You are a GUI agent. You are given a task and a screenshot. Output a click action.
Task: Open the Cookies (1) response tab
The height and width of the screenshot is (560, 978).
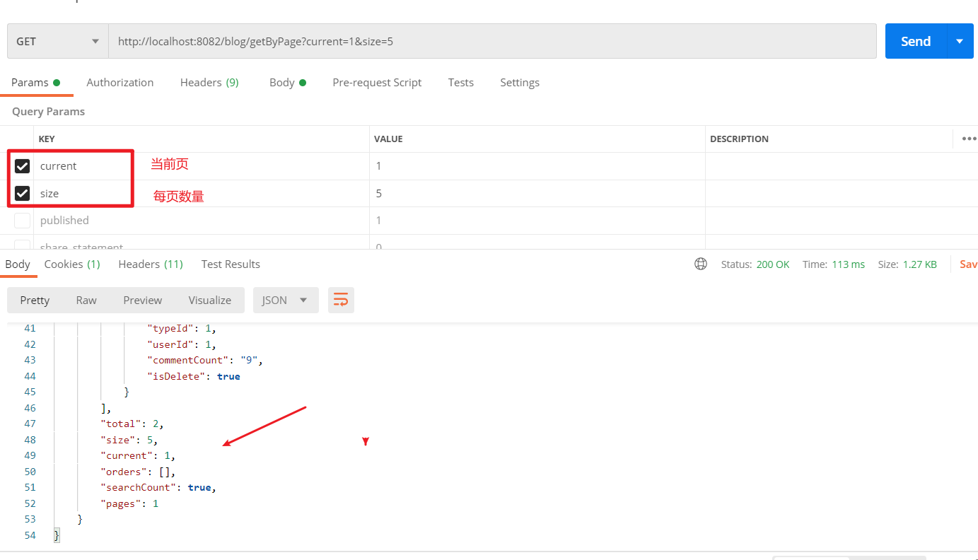[x=72, y=264]
